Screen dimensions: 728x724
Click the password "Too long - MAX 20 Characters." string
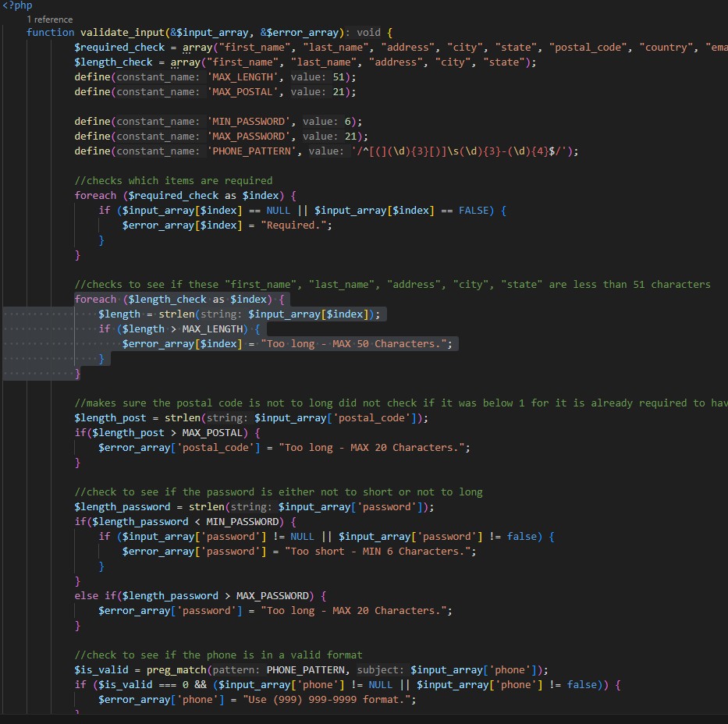click(353, 611)
